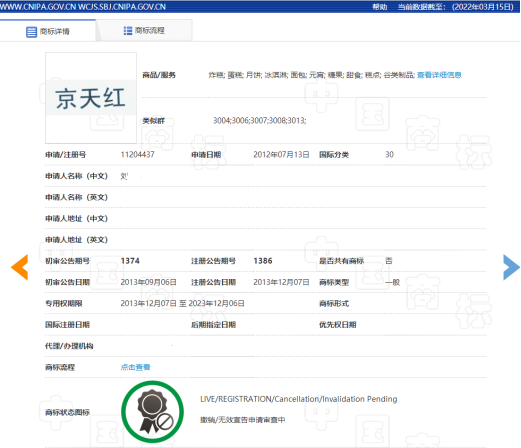The image size is (521, 448).
Task: Select registration announcement issue 1386
Action: [x=263, y=261]
